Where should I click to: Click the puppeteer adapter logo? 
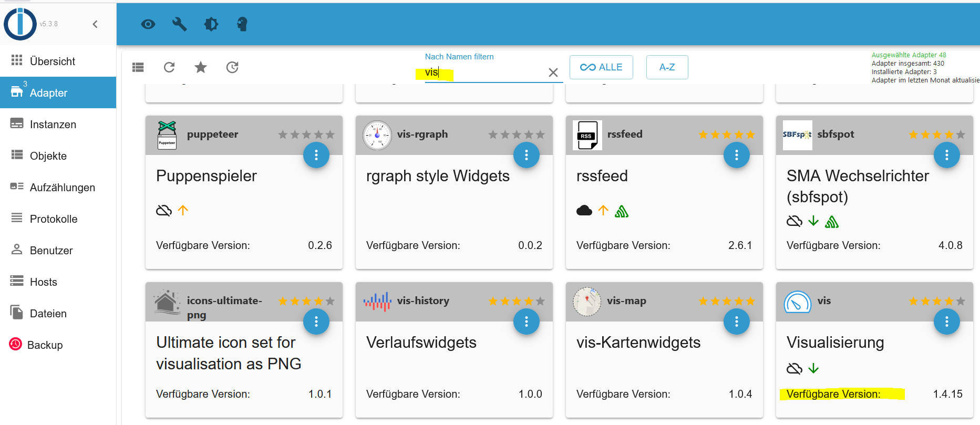click(167, 135)
